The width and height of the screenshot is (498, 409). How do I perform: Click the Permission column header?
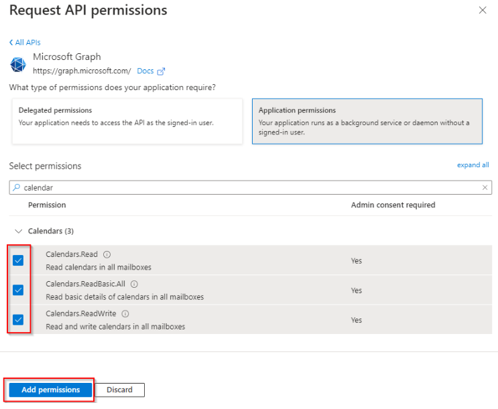pos(47,205)
